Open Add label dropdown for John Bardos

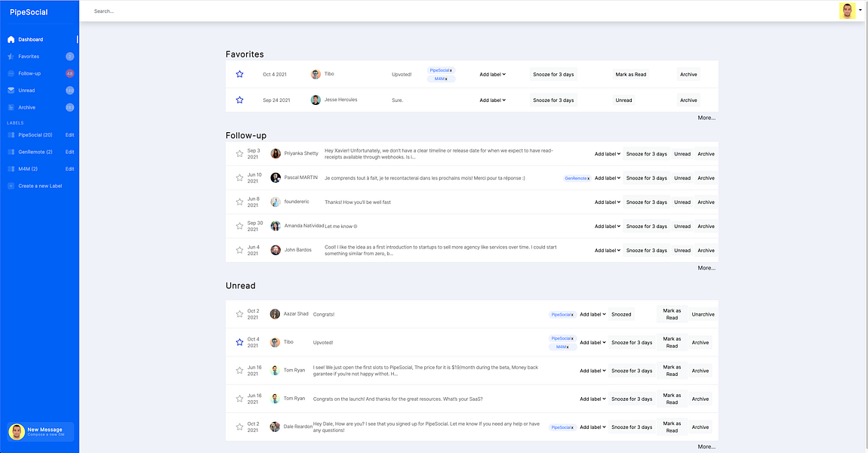click(x=608, y=251)
